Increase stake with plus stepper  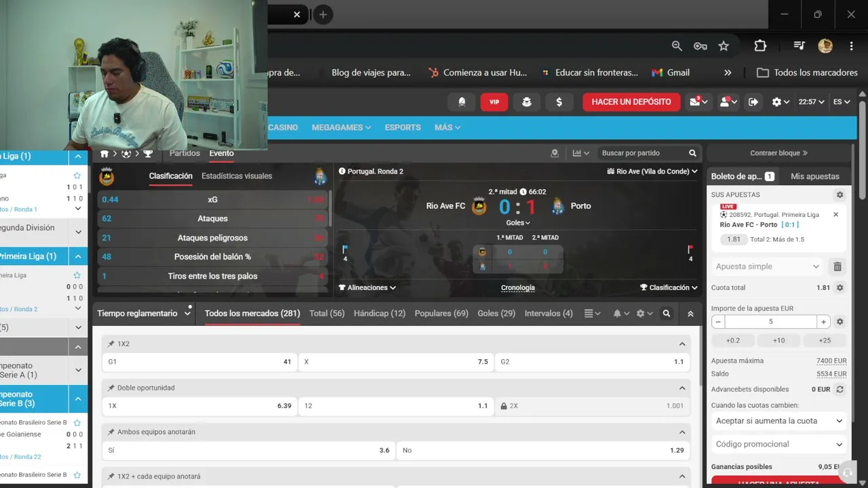[823, 322]
